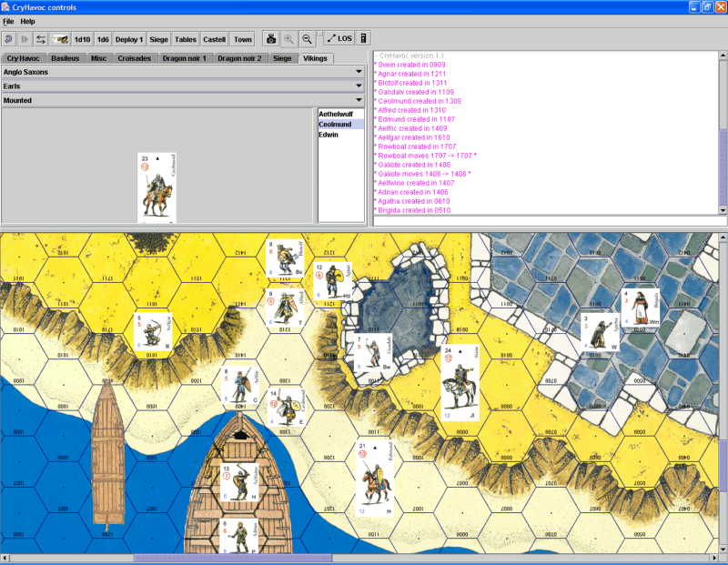Switch to the Dragon noir 1 tab
This screenshot has width=728, height=565.
coord(185,58)
